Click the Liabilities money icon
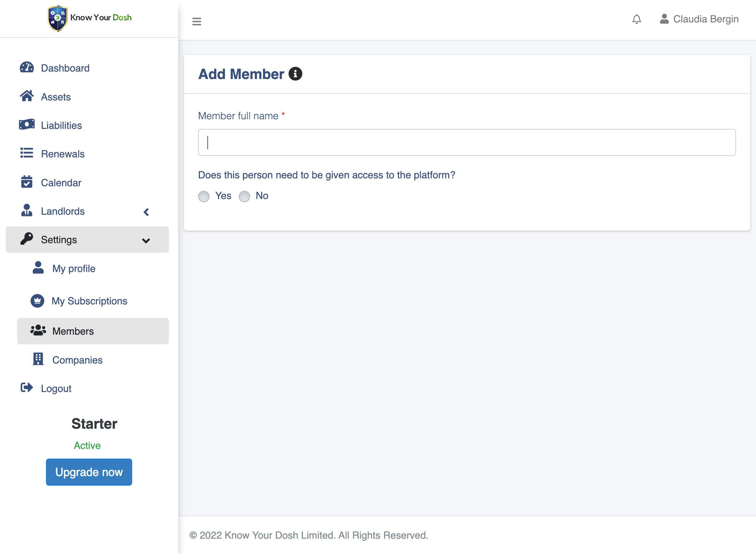The height and width of the screenshot is (554, 756). (27, 125)
